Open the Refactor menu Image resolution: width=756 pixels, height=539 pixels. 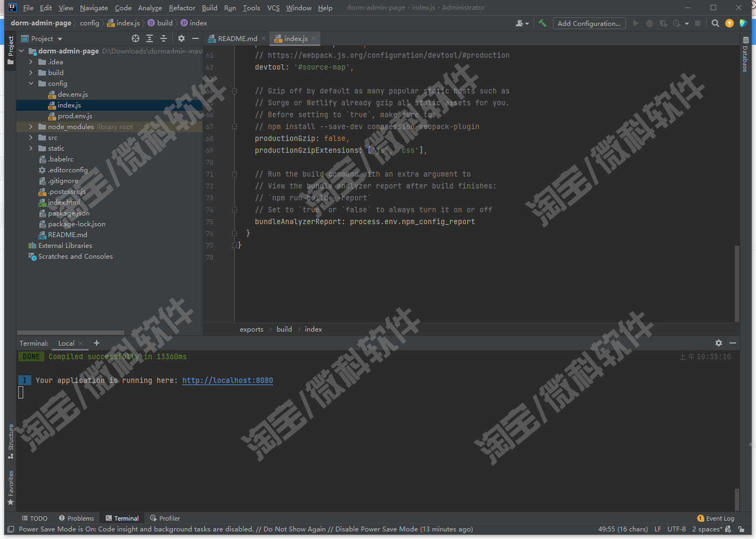coord(182,8)
